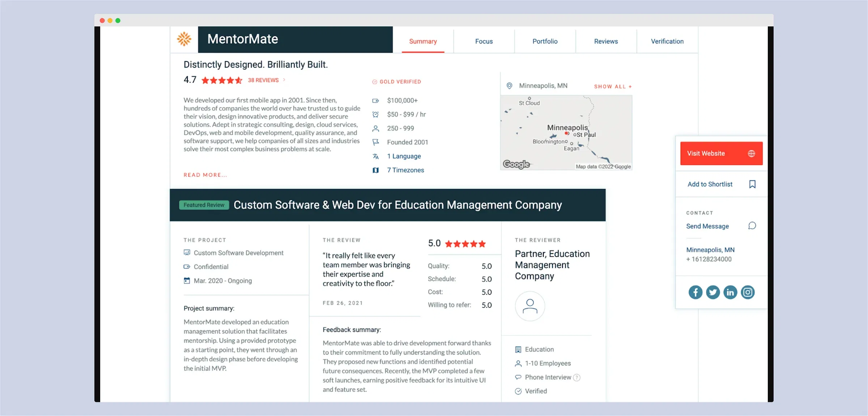Image resolution: width=868 pixels, height=416 pixels.
Task: Click the LinkedIn social media icon
Action: click(731, 292)
